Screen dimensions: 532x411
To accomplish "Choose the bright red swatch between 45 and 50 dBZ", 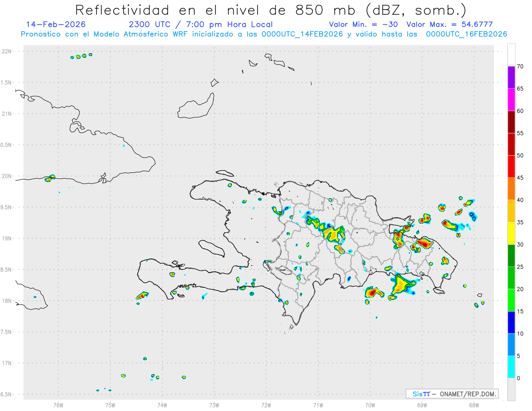I will [511, 166].
